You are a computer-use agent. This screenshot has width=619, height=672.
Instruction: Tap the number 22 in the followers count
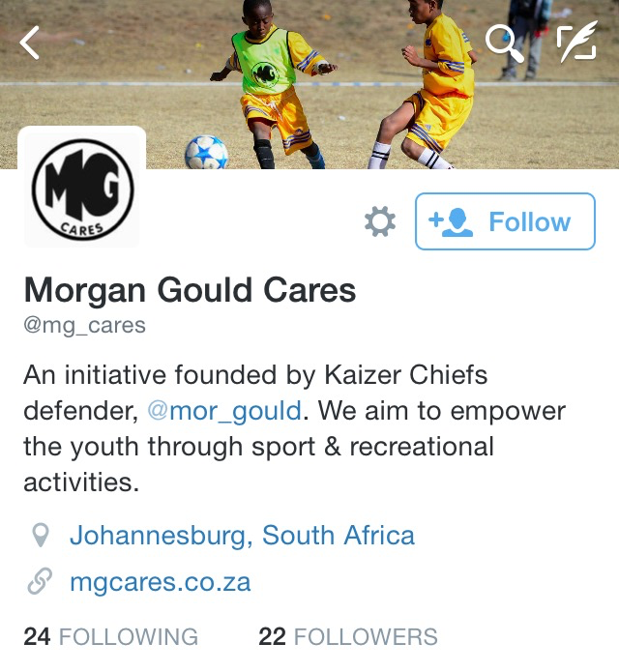[x=272, y=636]
